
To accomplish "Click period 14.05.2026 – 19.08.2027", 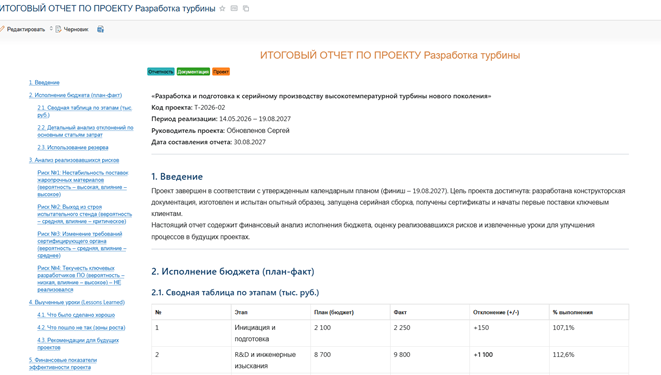I will 255,119.
